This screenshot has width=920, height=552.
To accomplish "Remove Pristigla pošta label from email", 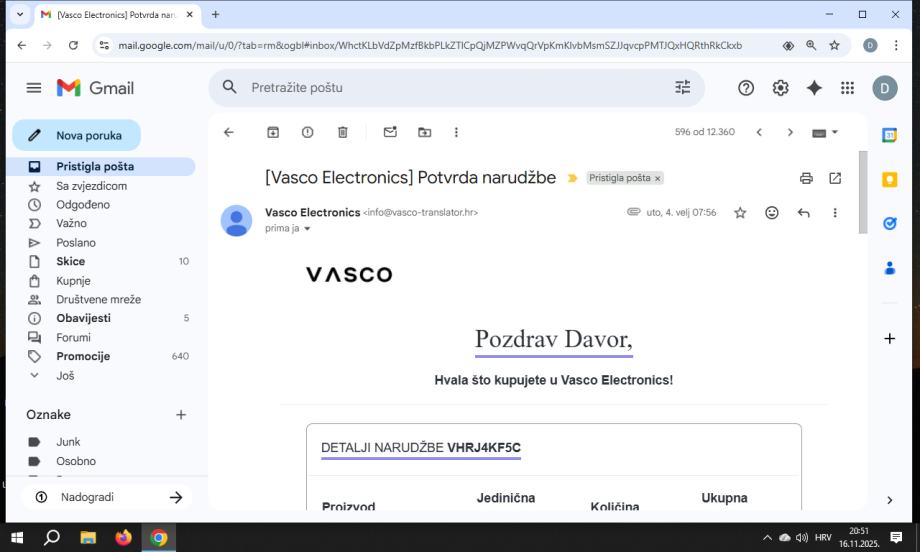I will click(658, 178).
